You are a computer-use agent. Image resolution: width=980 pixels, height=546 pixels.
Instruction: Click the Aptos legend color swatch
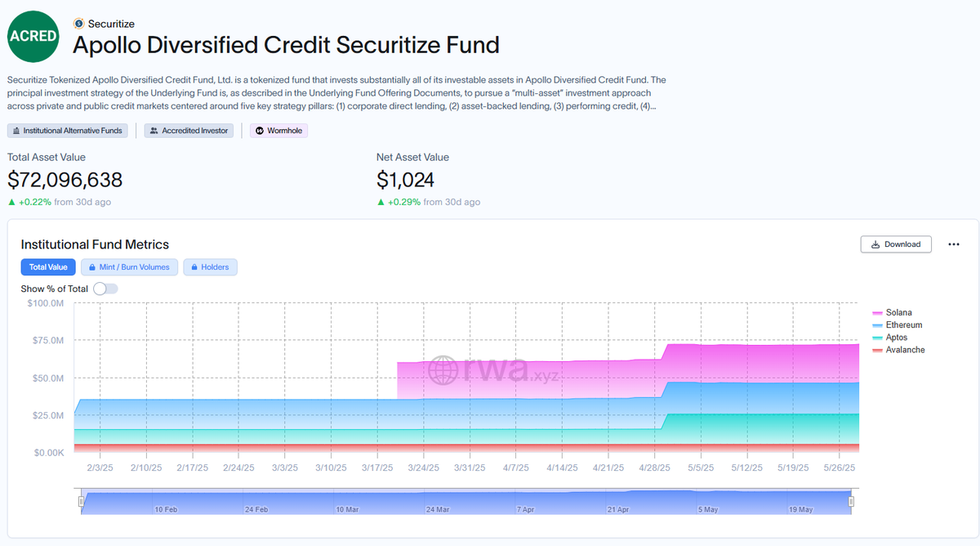tap(878, 338)
